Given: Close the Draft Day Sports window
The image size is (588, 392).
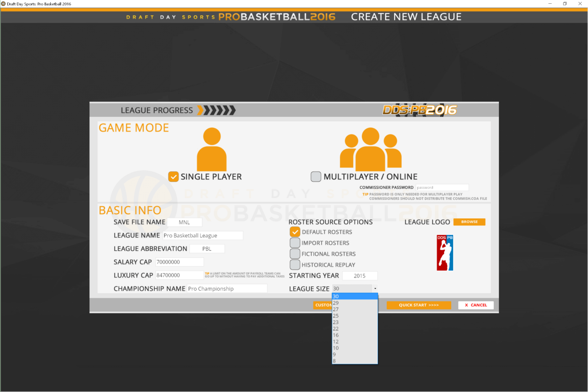Looking at the screenshot, I should pos(580,4).
